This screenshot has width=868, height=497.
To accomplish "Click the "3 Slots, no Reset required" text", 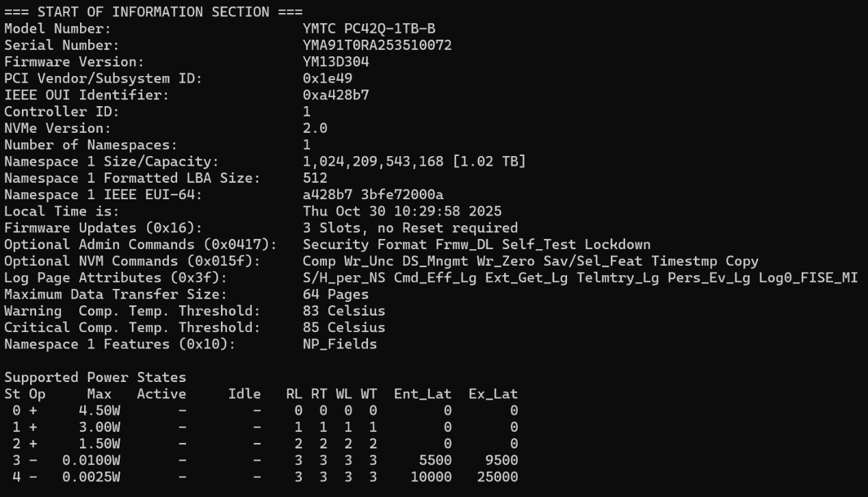I will click(x=410, y=227).
